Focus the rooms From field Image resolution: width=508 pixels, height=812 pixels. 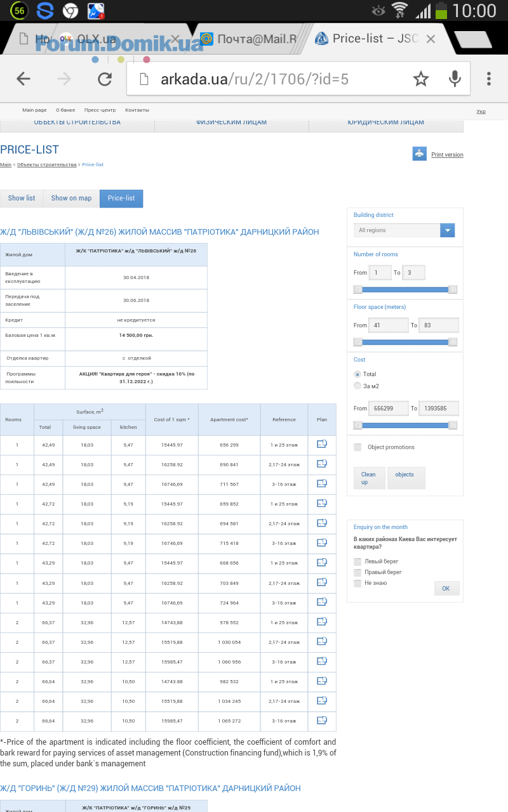[380, 272]
